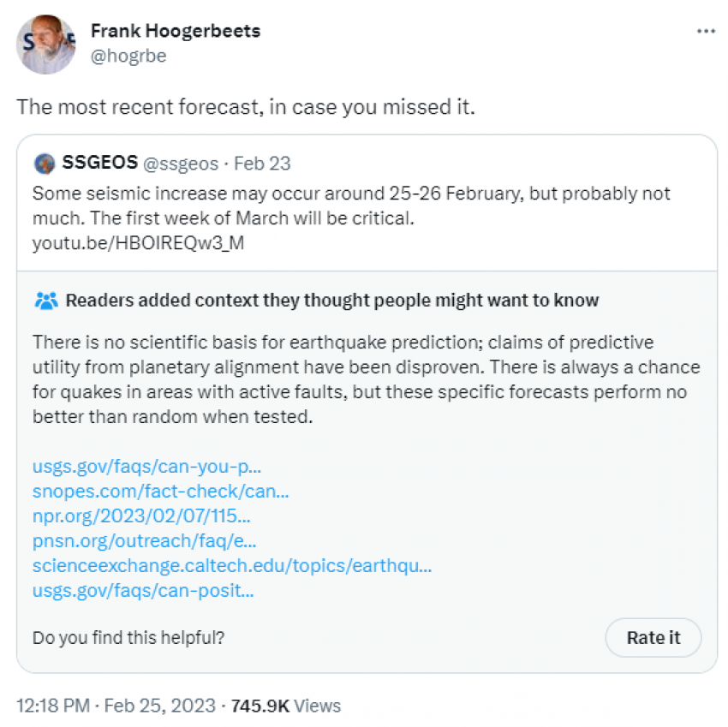Open the snopes.com fact-check link
The image size is (728, 727).
pos(160,492)
